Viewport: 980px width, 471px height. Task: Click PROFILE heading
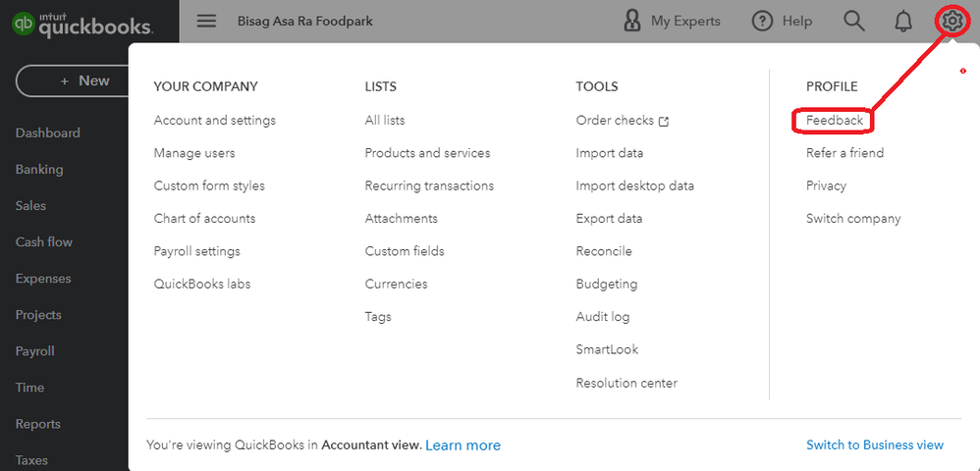(832, 86)
